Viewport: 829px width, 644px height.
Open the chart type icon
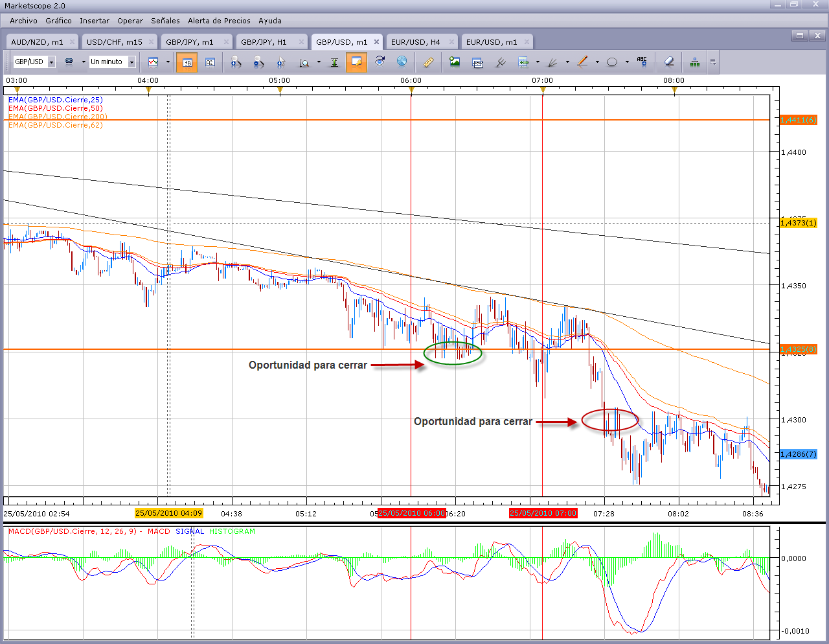(153, 62)
